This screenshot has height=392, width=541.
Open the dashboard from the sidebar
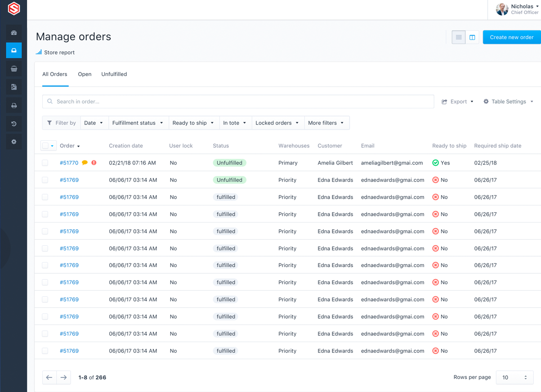(x=13, y=33)
